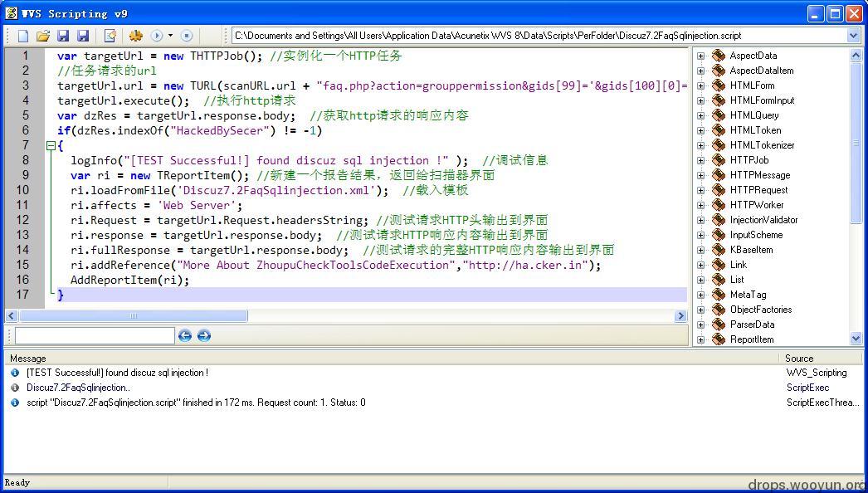Click the WVS Scripting title bar icon

click(11, 13)
